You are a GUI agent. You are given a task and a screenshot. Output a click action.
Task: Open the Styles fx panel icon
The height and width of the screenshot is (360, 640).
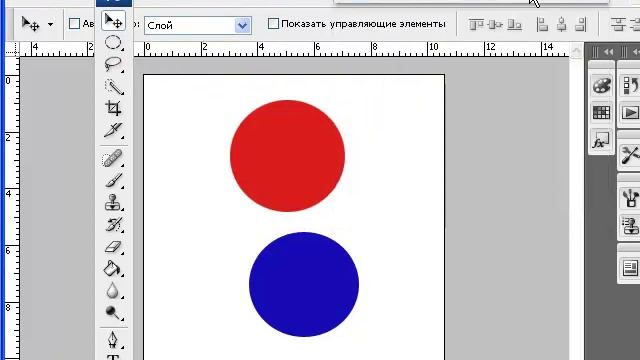[x=601, y=140]
